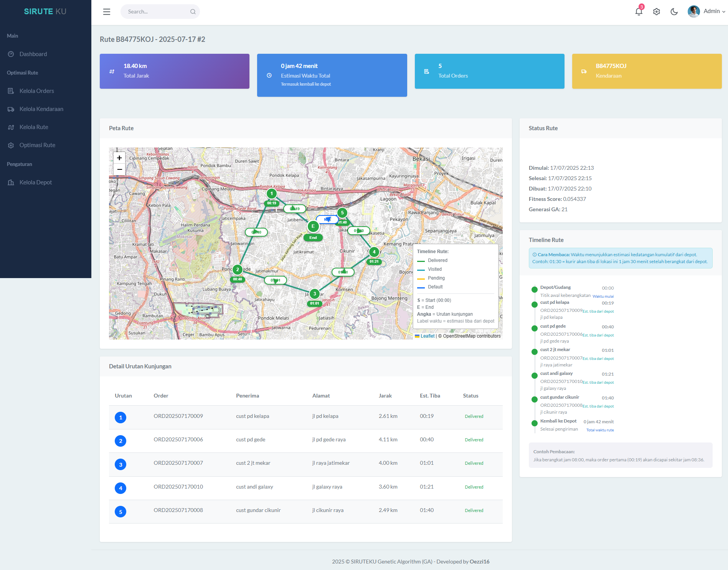The width and height of the screenshot is (728, 570).
Task: Click the Leaflet attribution link
Action: pos(427,336)
